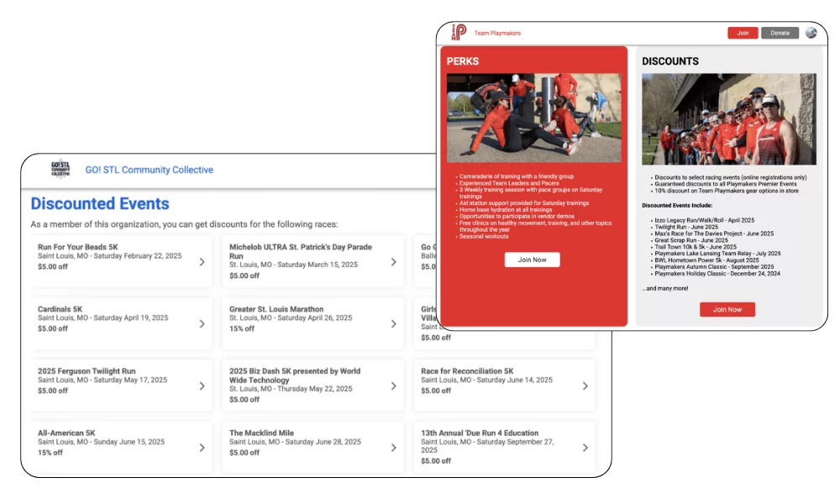The image size is (840, 504).
Task: Click Join Now in the Perks panel
Action: tap(532, 260)
